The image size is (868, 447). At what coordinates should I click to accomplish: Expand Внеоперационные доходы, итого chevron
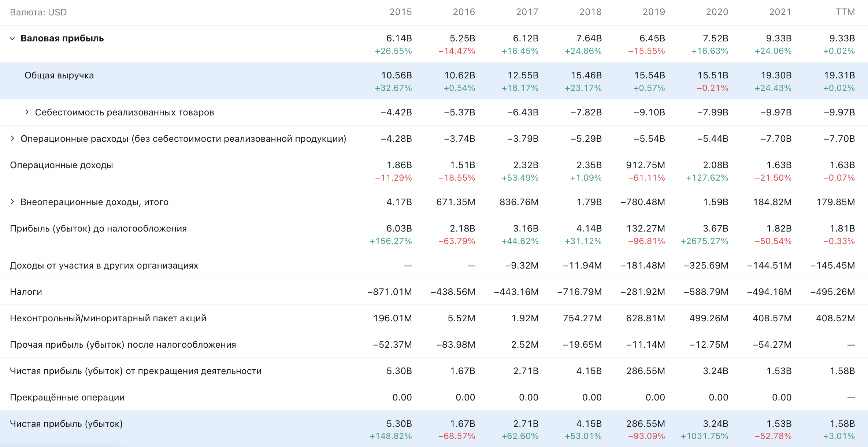coord(12,202)
